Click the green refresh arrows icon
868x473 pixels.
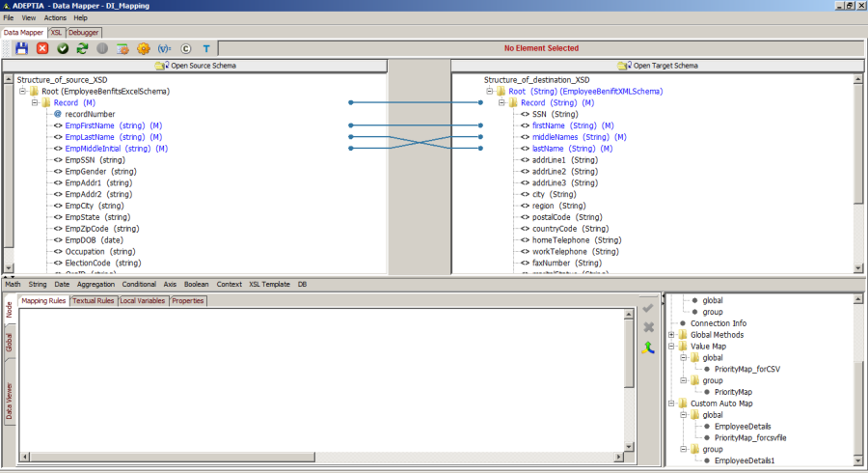pyautogui.click(x=82, y=48)
